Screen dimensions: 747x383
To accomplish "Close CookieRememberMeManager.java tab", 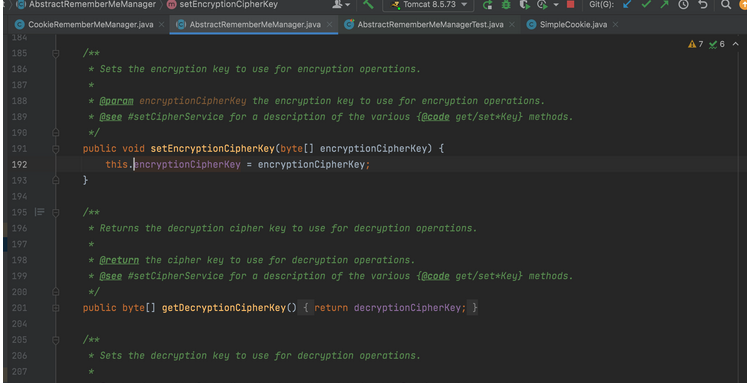I will [162, 24].
